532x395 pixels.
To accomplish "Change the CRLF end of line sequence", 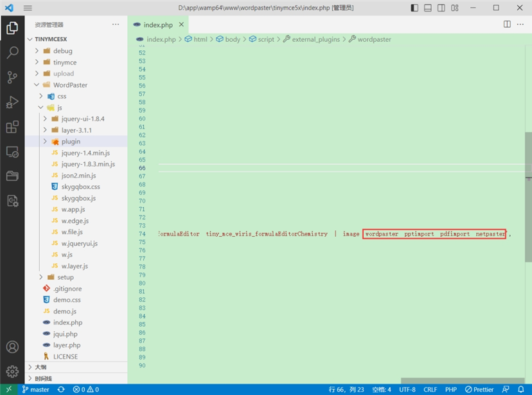I will [x=430, y=389].
